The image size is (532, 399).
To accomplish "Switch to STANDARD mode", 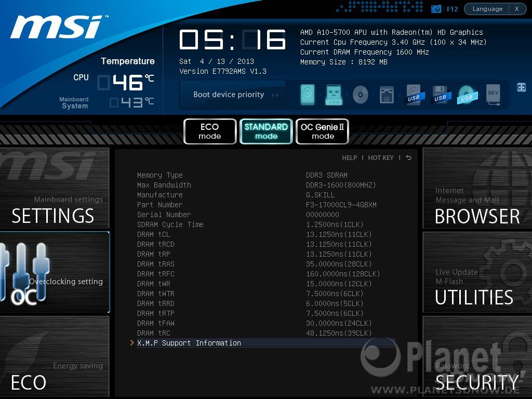I will click(x=266, y=131).
